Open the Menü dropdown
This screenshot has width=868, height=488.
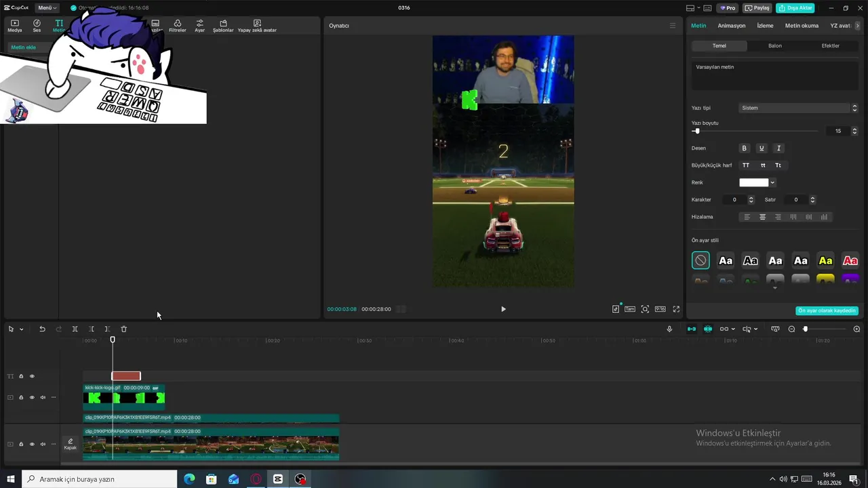(x=46, y=8)
